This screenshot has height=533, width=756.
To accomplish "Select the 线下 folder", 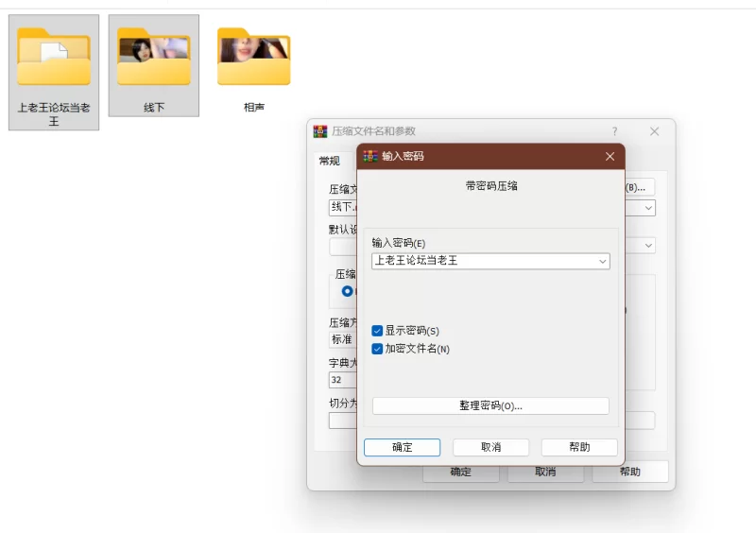I will click(154, 58).
